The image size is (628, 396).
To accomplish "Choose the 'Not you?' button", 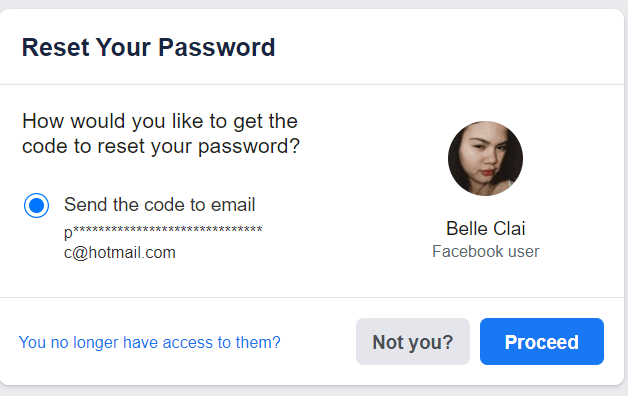I will (413, 342).
